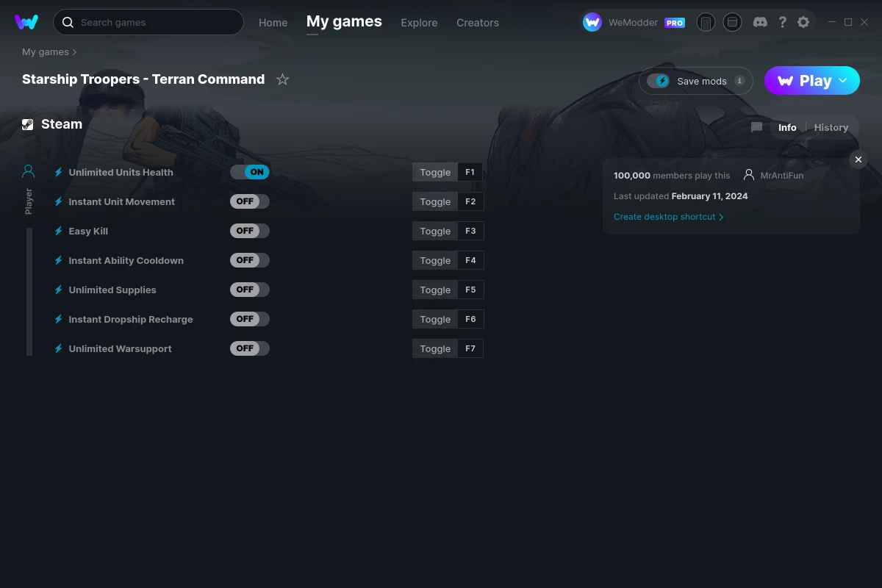Enable Instant Ability Cooldown switch
The width and height of the screenshot is (882, 588).
pyautogui.click(x=250, y=260)
